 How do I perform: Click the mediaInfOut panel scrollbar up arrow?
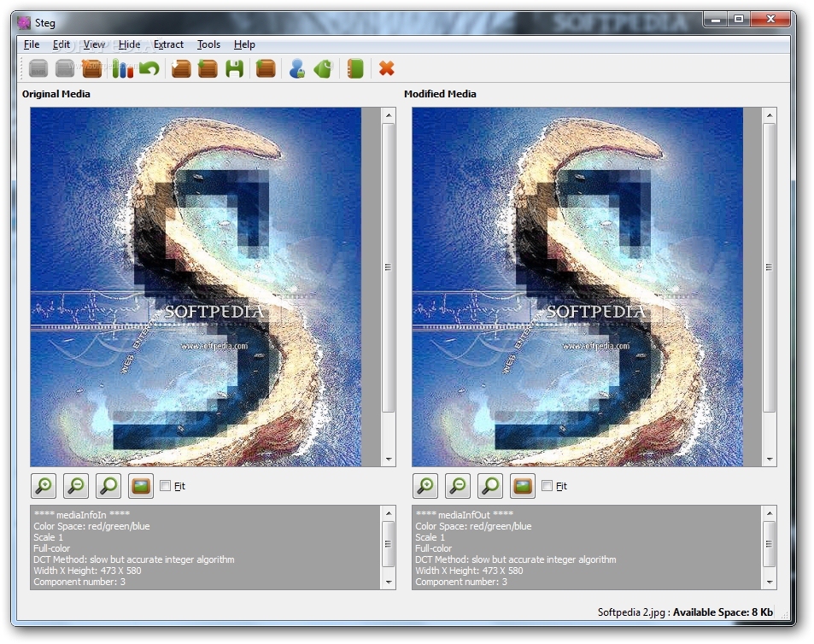coord(770,513)
